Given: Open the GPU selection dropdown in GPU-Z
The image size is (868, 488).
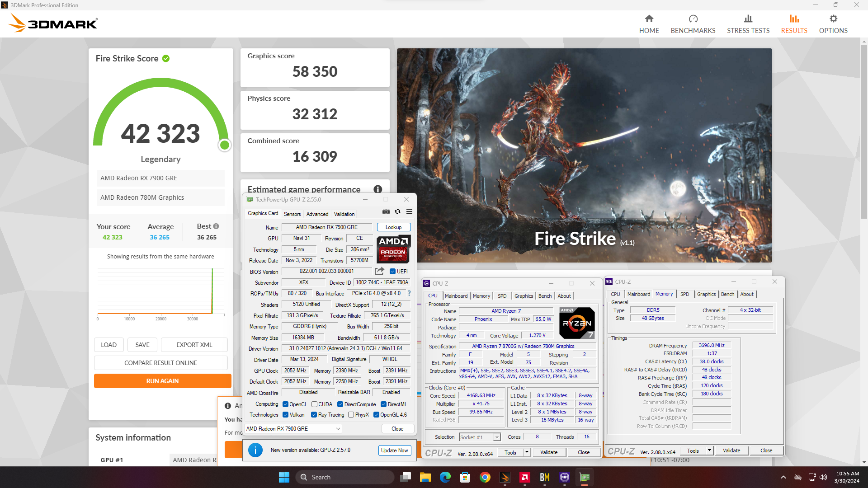Looking at the screenshot, I should pyautogui.click(x=293, y=429).
